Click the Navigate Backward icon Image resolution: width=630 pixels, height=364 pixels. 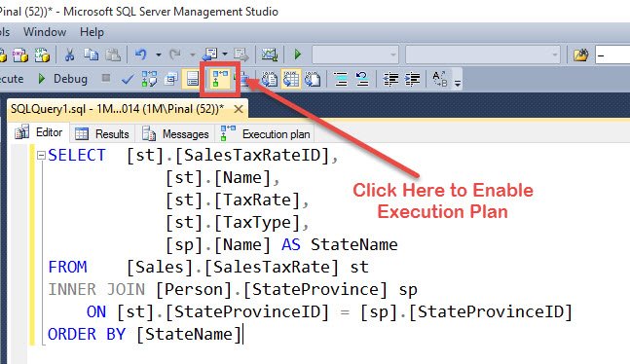(209, 54)
